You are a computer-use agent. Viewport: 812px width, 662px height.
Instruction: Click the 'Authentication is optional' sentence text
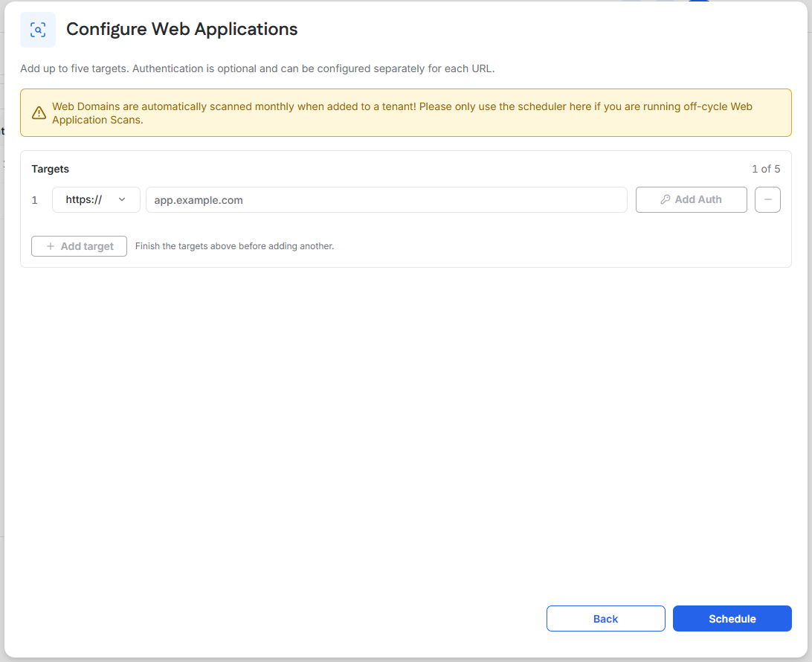click(x=314, y=68)
